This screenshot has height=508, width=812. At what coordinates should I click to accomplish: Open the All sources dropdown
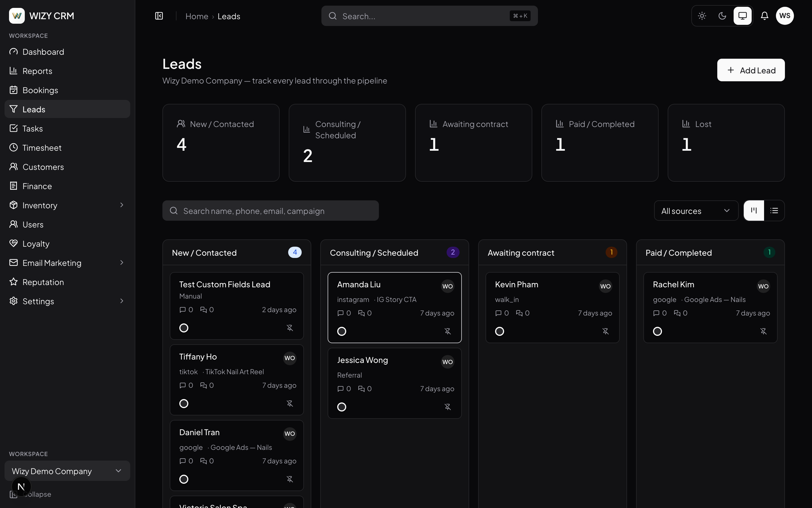pos(696,211)
